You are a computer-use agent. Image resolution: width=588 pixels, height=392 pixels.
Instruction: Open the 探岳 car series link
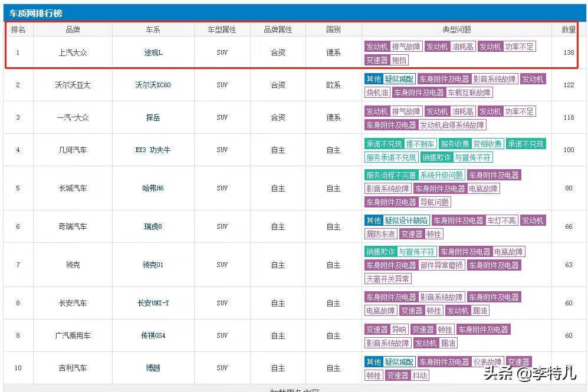click(x=153, y=117)
